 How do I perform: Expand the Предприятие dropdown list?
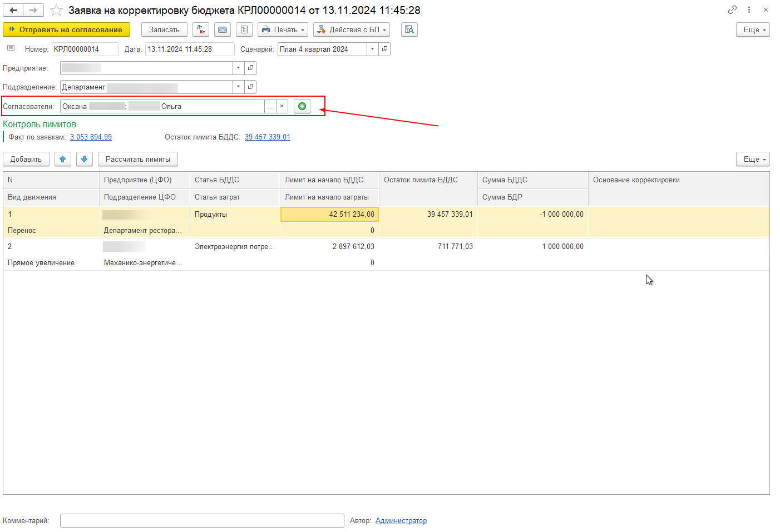(x=239, y=68)
